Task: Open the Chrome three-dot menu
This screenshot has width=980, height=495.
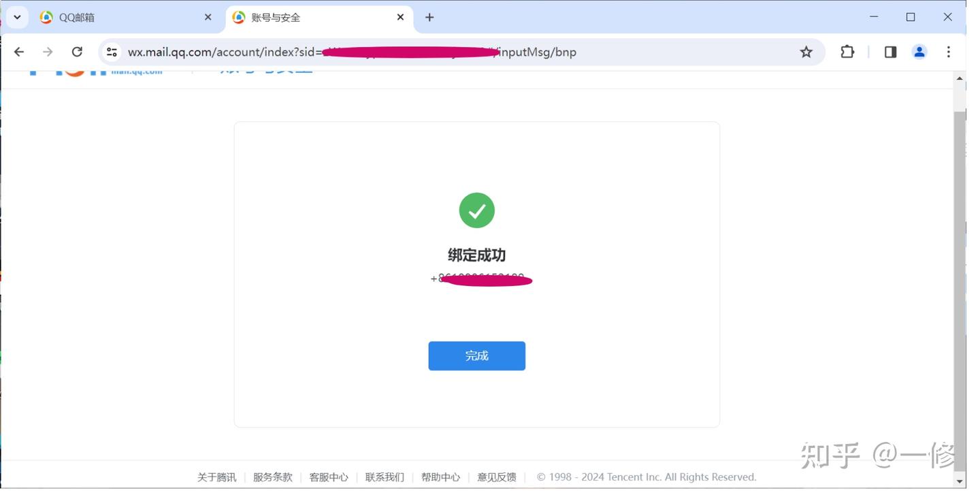Action: (x=948, y=52)
